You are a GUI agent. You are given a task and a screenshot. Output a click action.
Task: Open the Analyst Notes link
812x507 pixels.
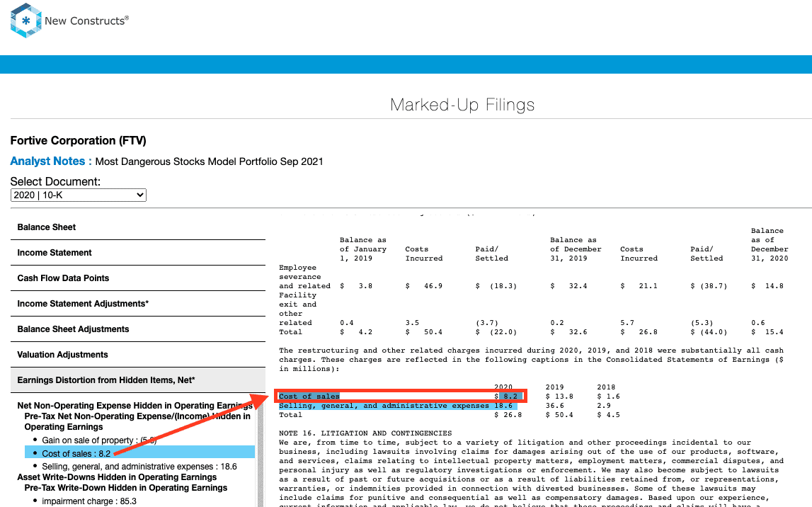pos(51,161)
